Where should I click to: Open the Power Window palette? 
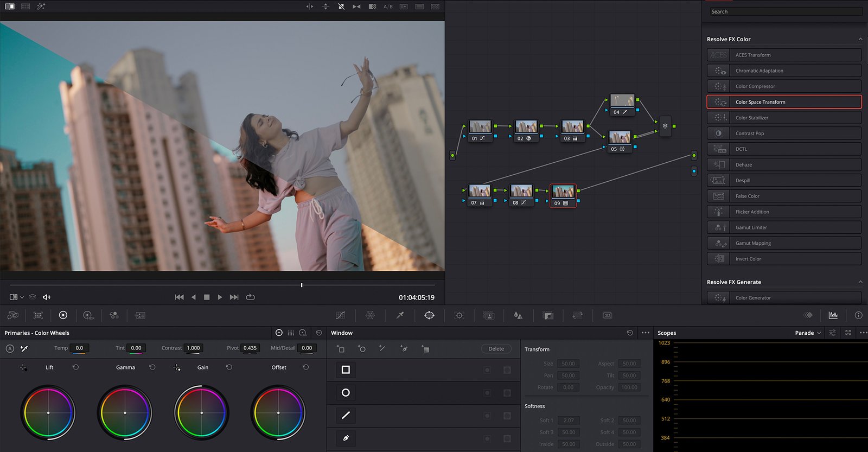tap(429, 315)
